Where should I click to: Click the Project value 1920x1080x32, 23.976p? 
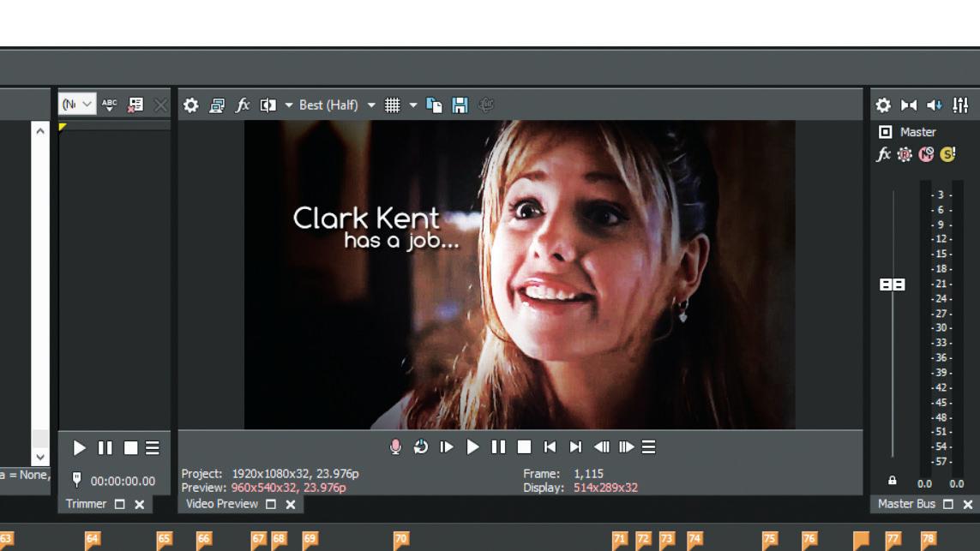[295, 474]
